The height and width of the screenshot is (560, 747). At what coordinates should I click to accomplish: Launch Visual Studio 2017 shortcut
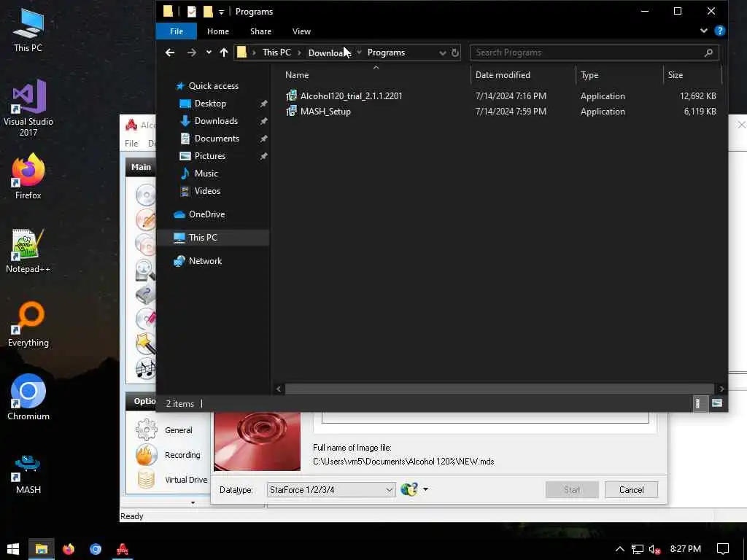coord(28,108)
